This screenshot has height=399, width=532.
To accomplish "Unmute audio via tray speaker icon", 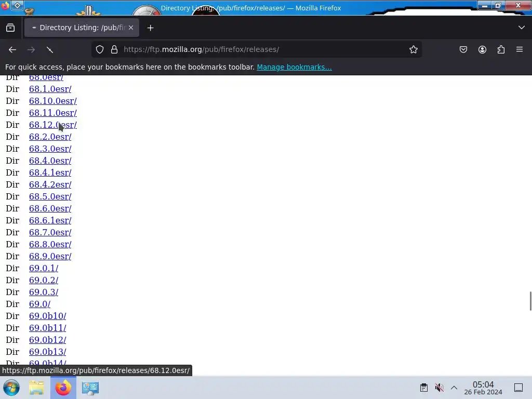I will tap(440, 388).
